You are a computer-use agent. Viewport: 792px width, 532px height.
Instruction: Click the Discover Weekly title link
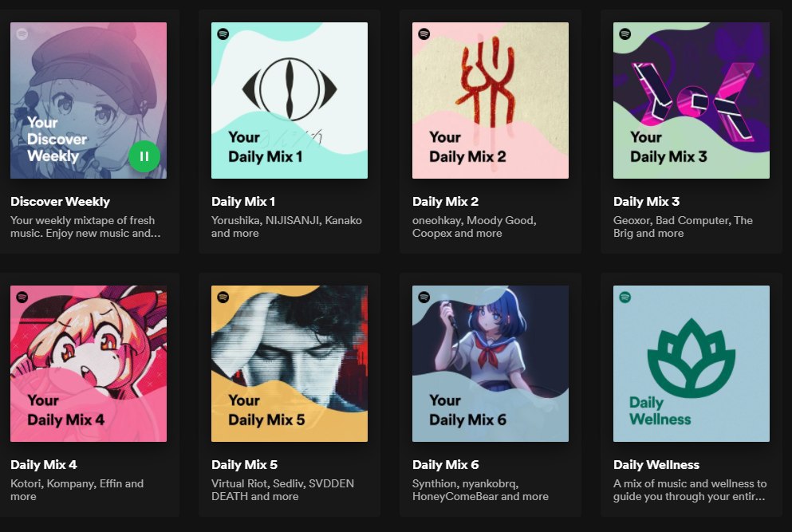tap(61, 202)
